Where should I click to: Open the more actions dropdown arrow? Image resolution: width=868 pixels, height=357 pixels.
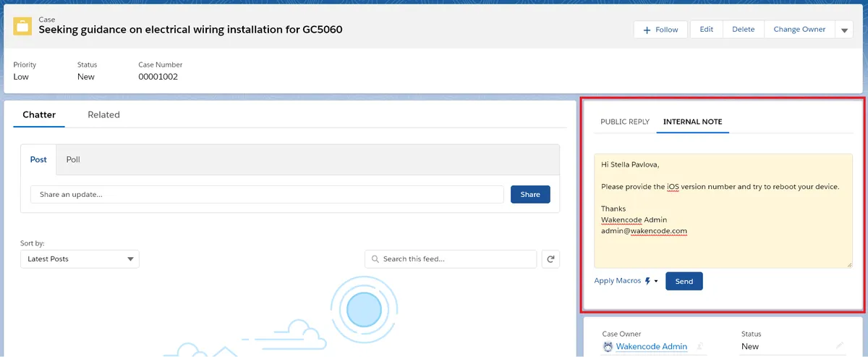pos(845,30)
